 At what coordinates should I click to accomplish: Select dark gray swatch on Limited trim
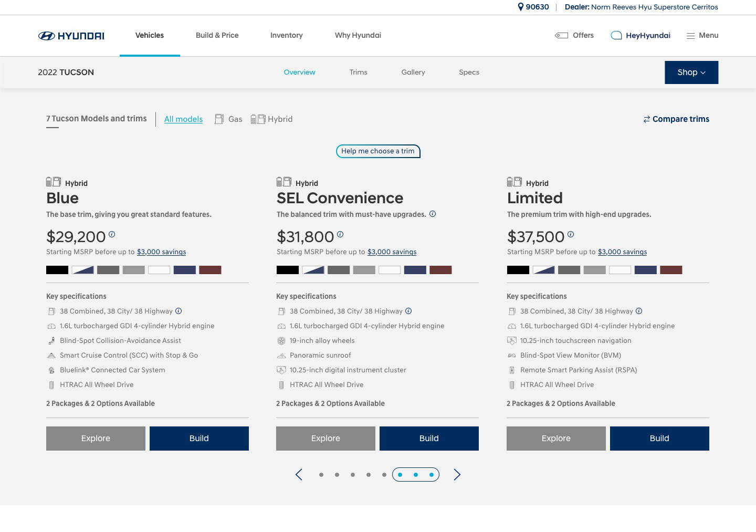tap(569, 270)
